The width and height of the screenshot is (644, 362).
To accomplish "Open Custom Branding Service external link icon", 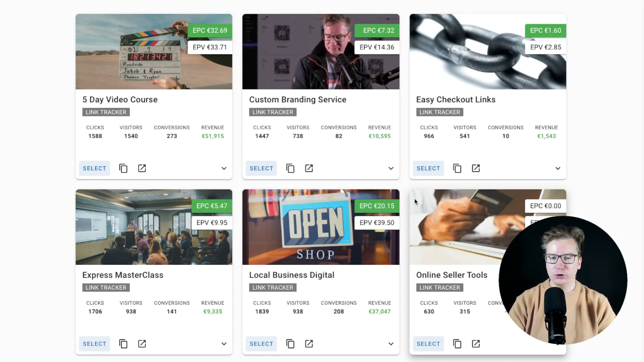I will click(309, 168).
